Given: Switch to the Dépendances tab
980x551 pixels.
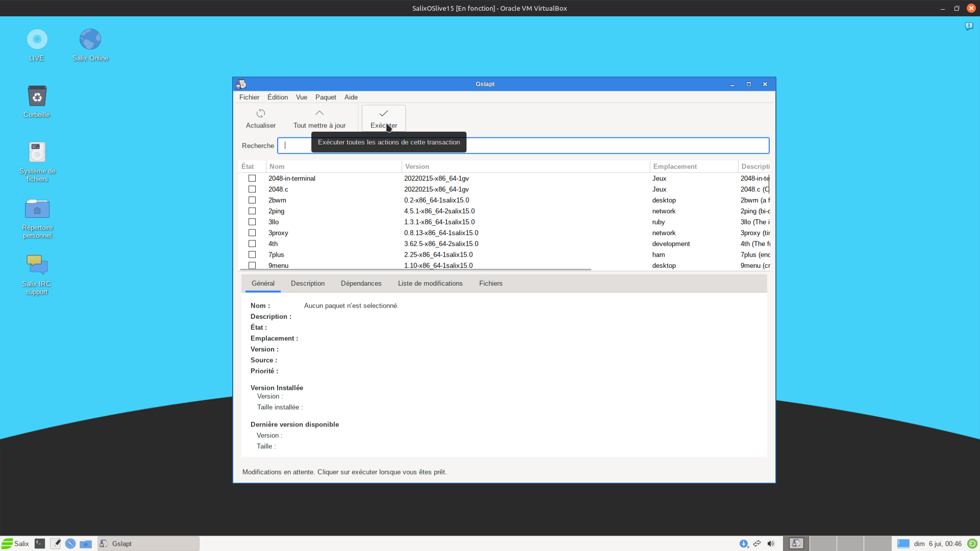Looking at the screenshot, I should (361, 283).
